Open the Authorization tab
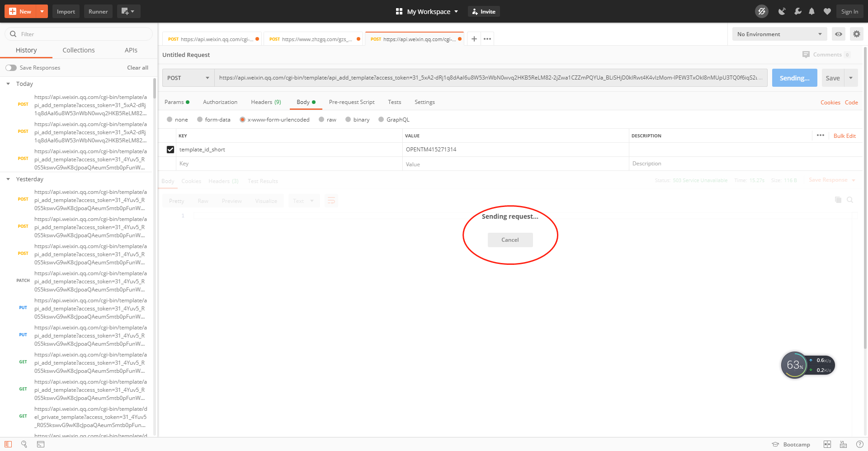 (220, 102)
